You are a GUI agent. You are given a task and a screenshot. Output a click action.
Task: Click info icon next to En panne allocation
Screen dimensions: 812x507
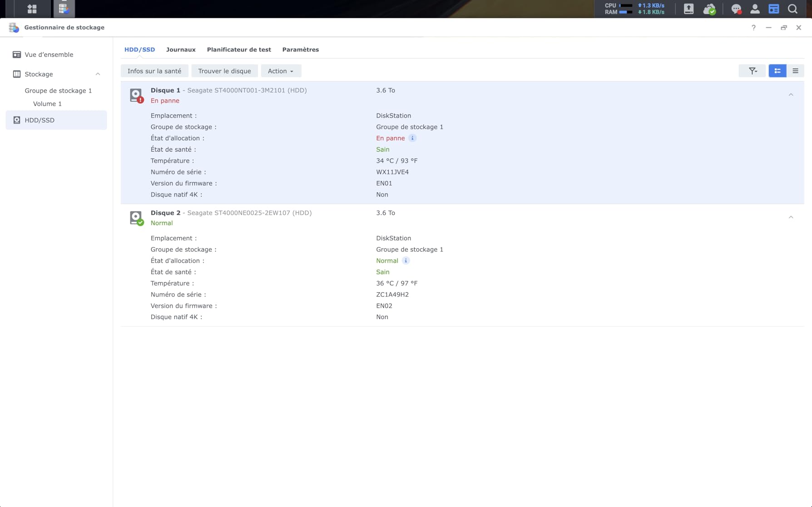412,138
